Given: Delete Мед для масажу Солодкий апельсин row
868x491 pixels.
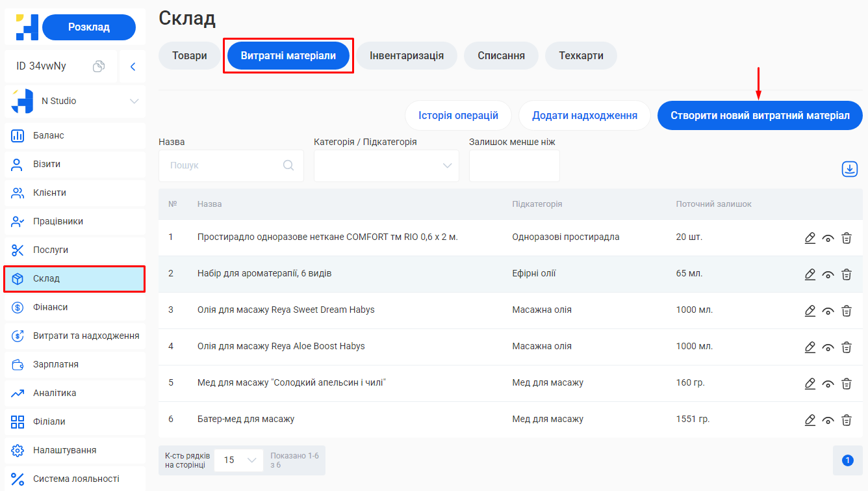Looking at the screenshot, I should [x=847, y=384].
